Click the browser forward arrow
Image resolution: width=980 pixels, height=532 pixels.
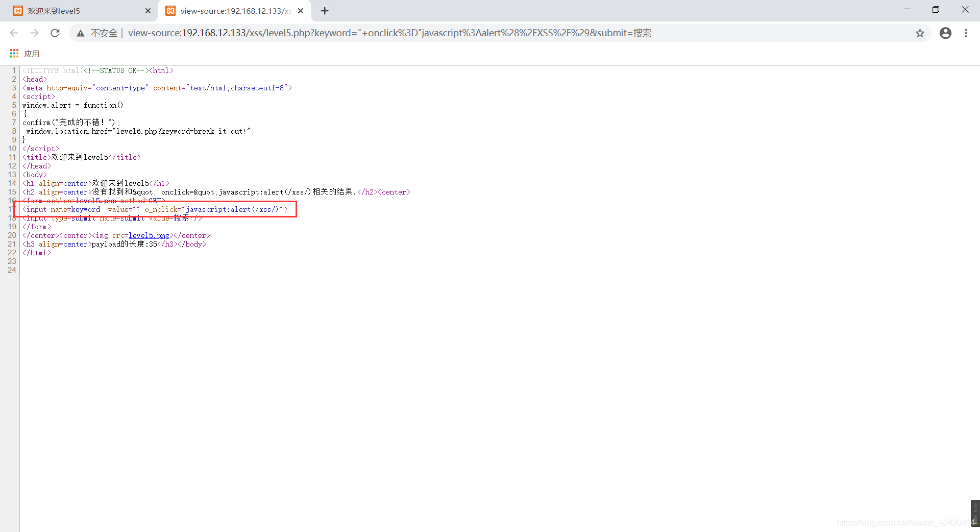34,33
